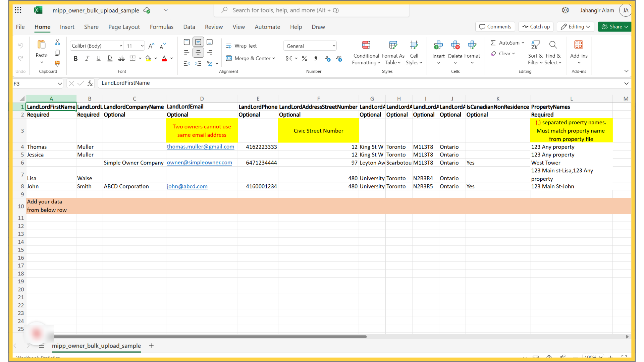Viewport: 644px width, 362px height.
Task: Toggle Underline formatting
Action: [99, 58]
